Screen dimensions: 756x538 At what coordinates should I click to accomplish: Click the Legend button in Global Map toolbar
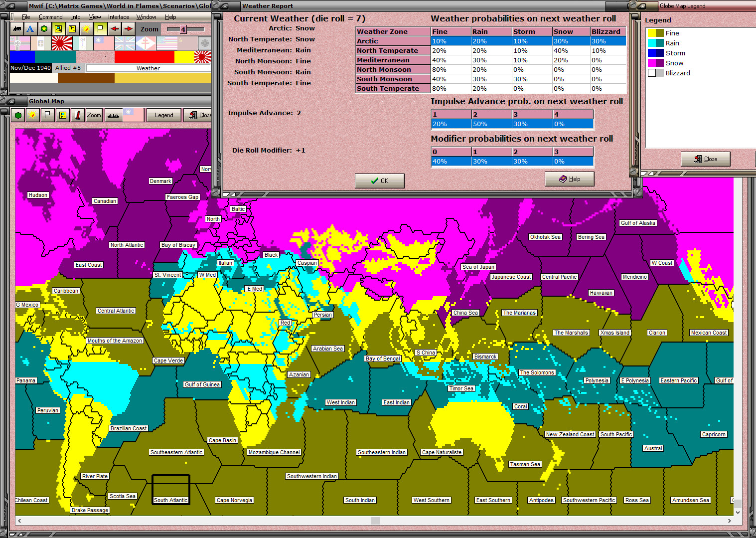click(x=164, y=115)
